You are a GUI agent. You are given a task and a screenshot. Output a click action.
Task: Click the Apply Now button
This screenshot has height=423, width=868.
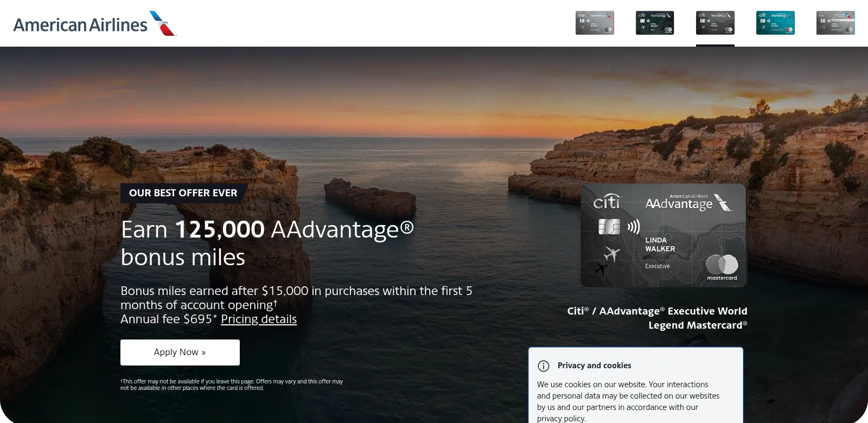(180, 352)
